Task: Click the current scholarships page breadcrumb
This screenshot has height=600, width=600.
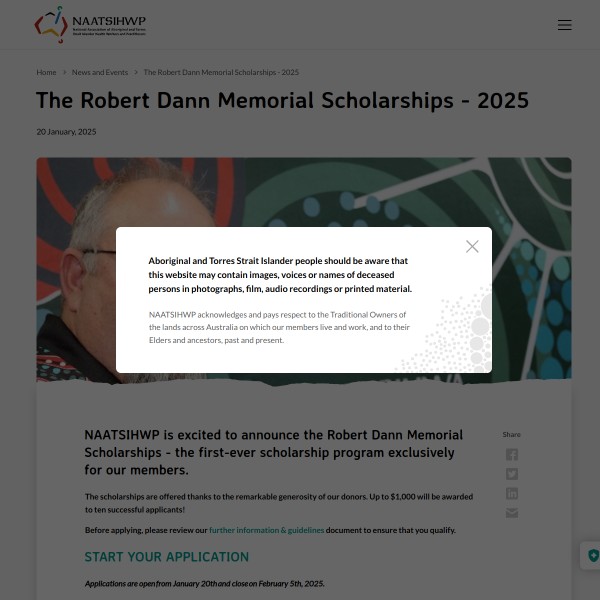Action: tap(221, 72)
